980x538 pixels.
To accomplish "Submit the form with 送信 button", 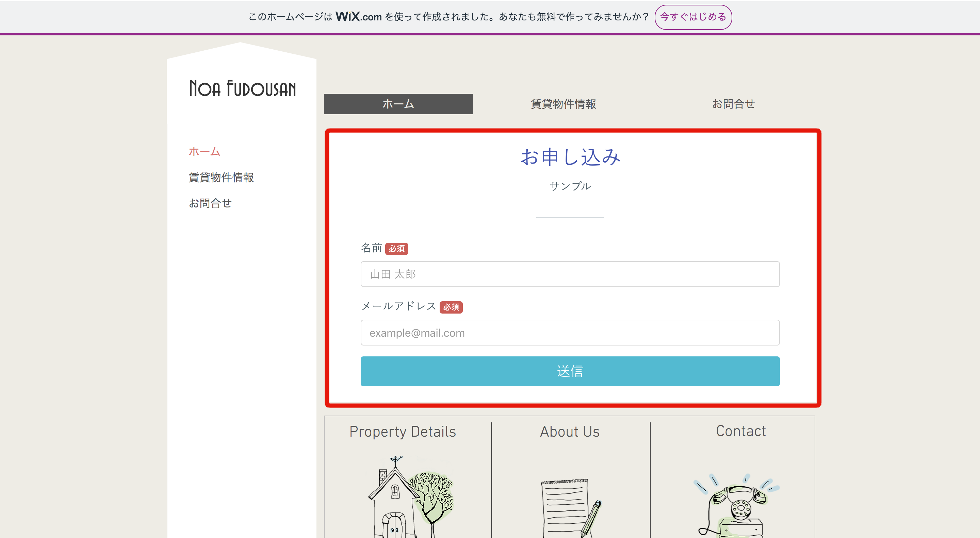I will (x=570, y=371).
